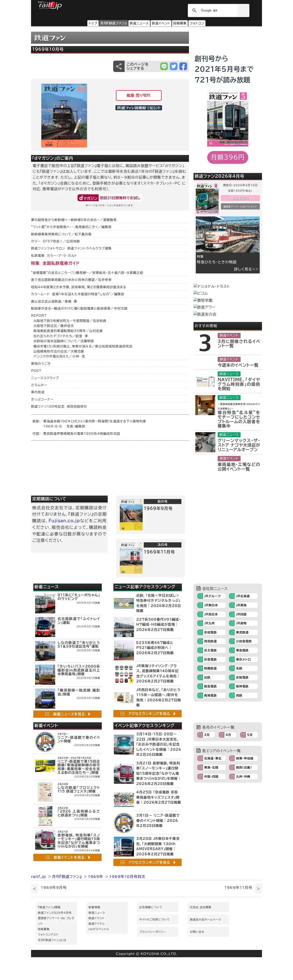The image size is (293, 980).
Task: Click the icon beside 関西(近畿) area
Action: pyautogui.click(x=232, y=767)
